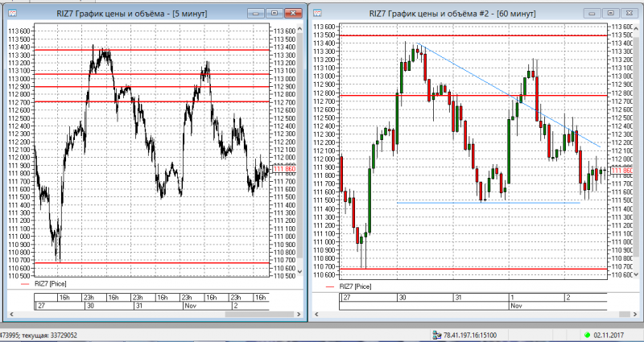Click the left arrow of the 60-minute chart's horizontal scrollbar
This screenshot has width=644, height=342.
pos(316,315)
